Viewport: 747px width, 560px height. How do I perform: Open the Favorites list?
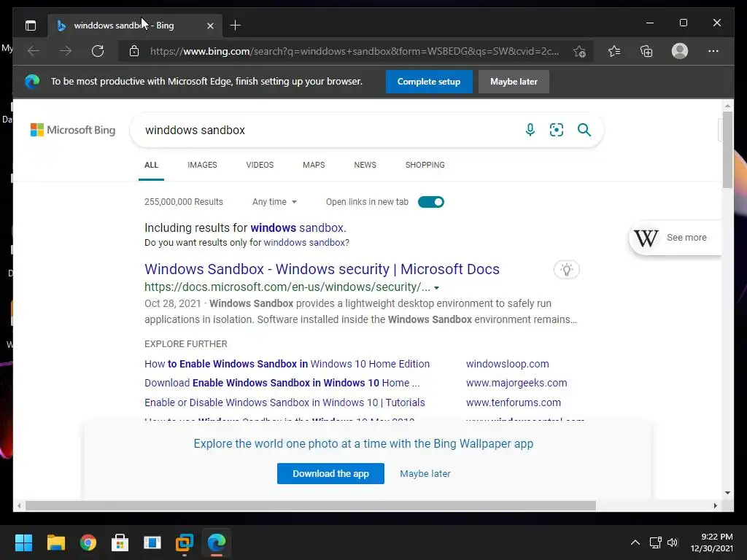coord(614,51)
